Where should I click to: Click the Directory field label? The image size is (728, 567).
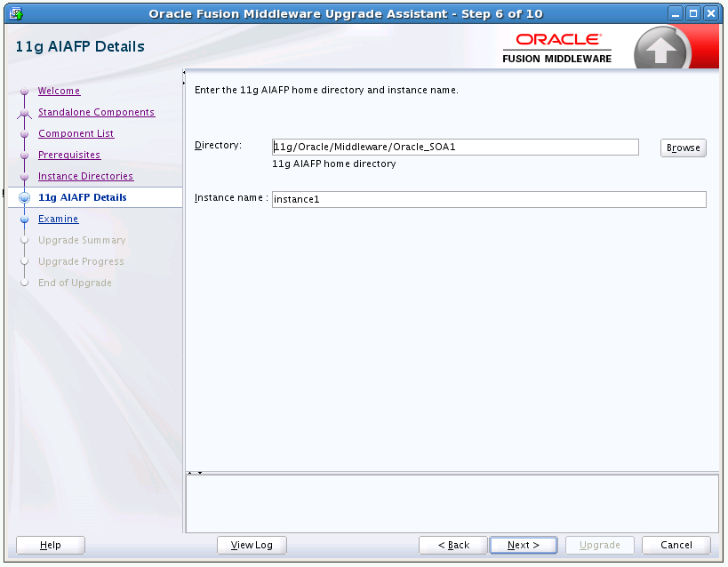(218, 146)
